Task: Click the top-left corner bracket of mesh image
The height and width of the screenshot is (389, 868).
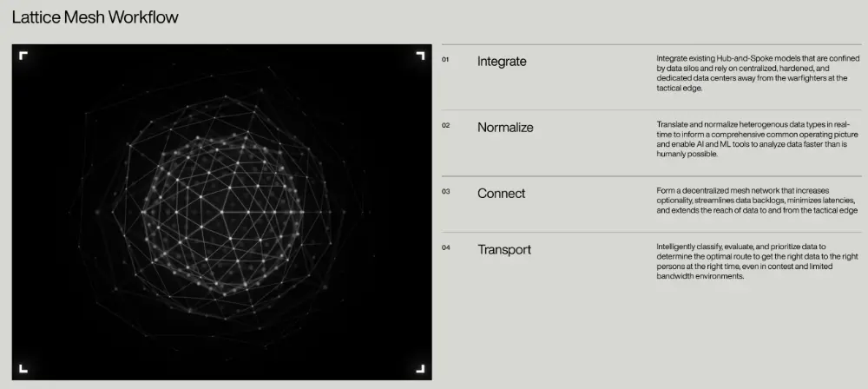Action: click(x=23, y=56)
